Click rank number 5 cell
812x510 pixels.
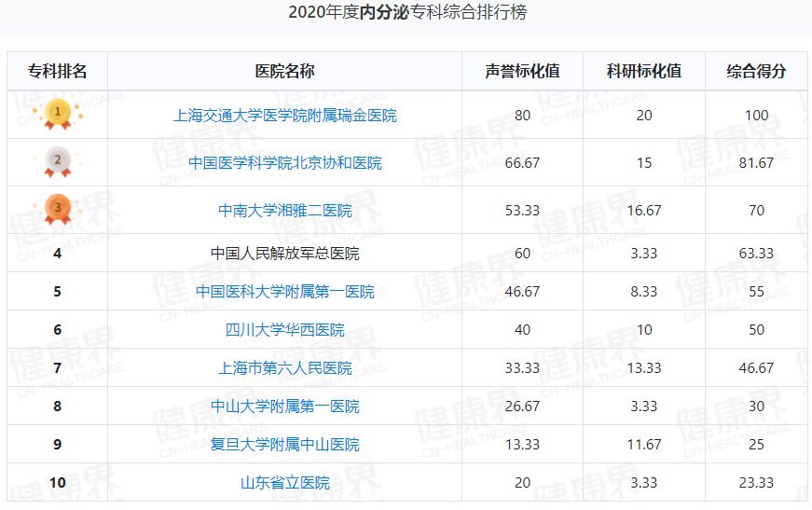pyautogui.click(x=58, y=292)
